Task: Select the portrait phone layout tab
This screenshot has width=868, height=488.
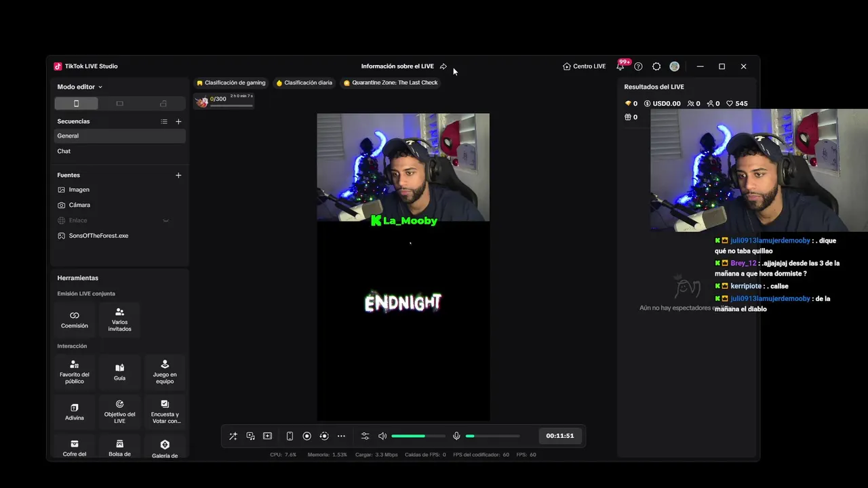Action: click(x=76, y=104)
